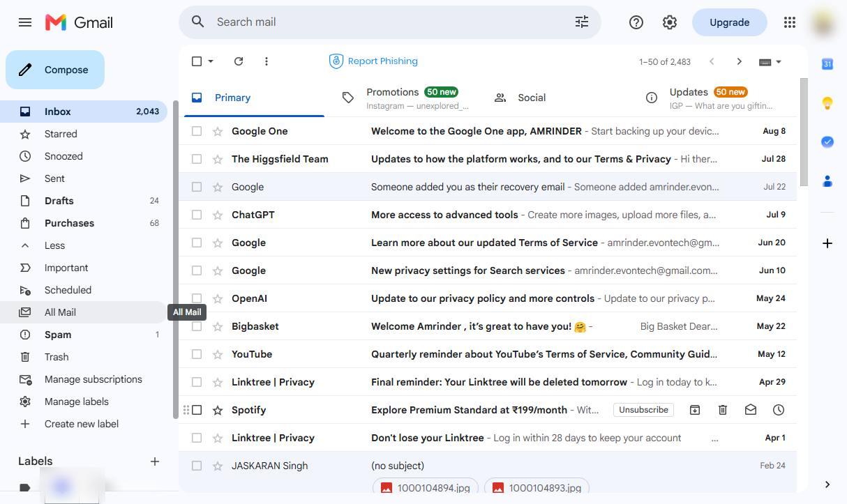Check the OpenAI email checkbox
Image resolution: width=847 pixels, height=504 pixels.
pyautogui.click(x=197, y=298)
